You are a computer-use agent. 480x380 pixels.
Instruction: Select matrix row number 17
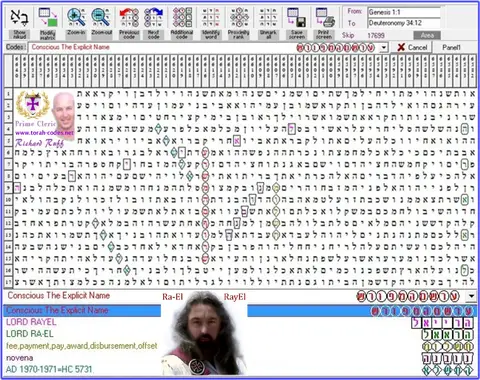click(8, 283)
